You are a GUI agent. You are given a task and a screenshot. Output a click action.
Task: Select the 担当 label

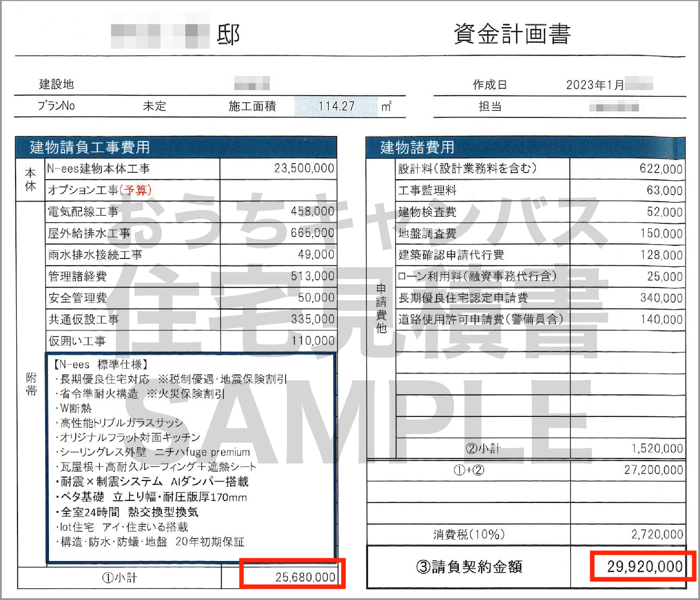pyautogui.click(x=490, y=106)
